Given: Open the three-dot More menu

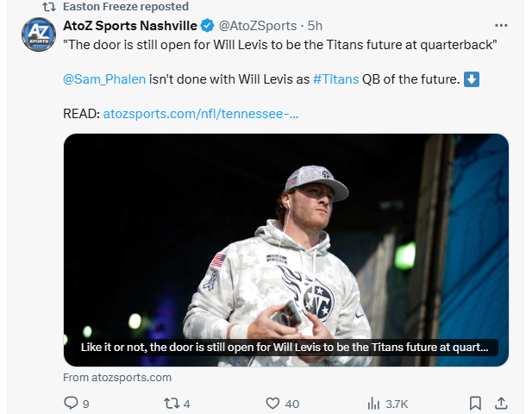Looking at the screenshot, I should [x=501, y=24].
